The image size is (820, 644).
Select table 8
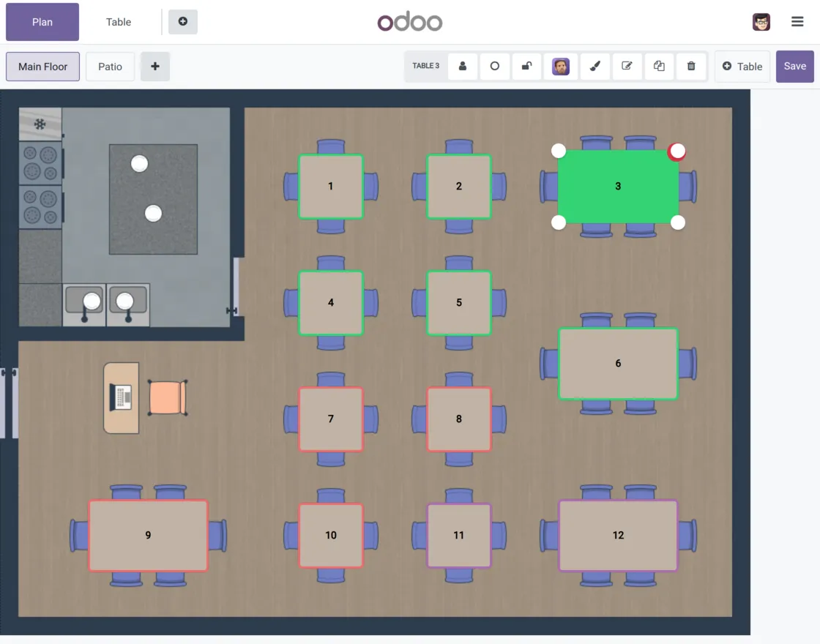[458, 419]
